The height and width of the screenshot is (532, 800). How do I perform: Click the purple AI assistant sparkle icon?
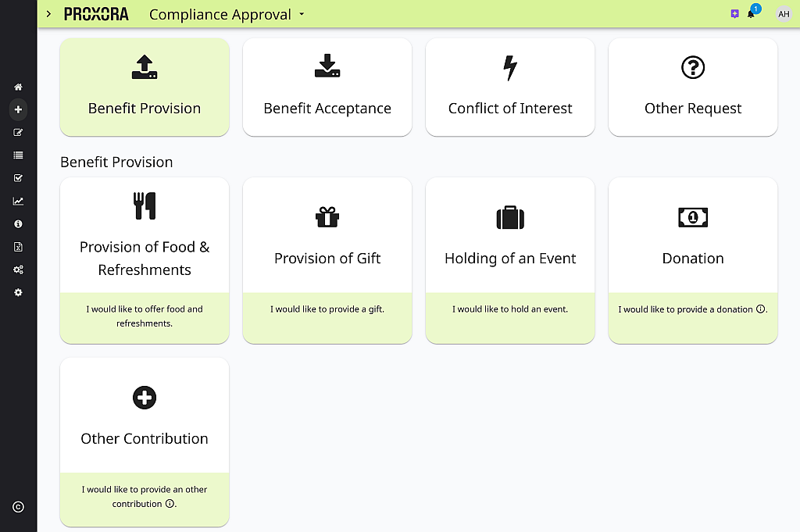(x=734, y=14)
